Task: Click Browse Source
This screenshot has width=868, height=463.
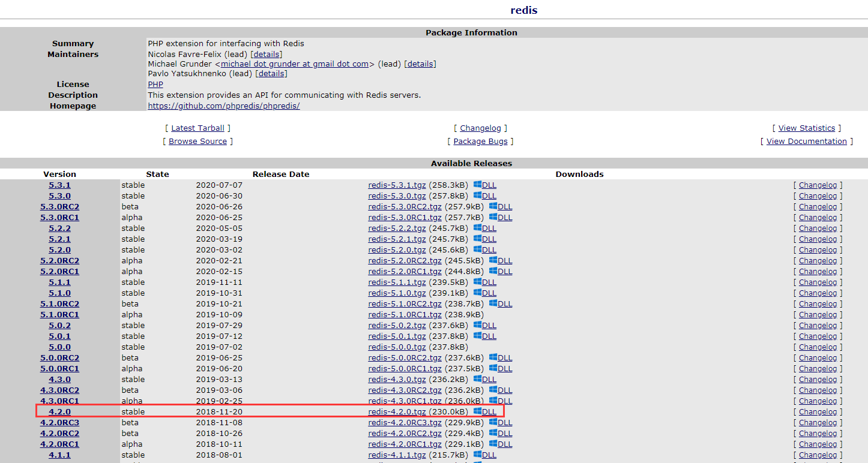Action: [x=197, y=141]
